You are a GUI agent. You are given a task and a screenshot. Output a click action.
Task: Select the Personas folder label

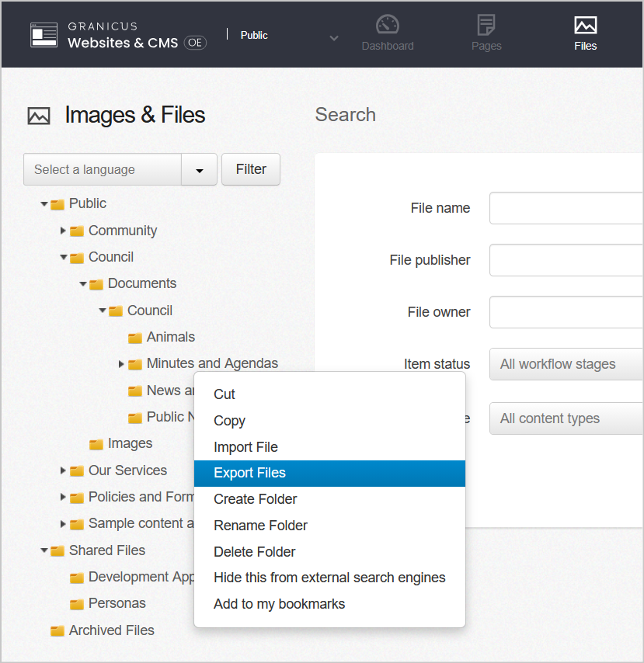[x=117, y=603]
